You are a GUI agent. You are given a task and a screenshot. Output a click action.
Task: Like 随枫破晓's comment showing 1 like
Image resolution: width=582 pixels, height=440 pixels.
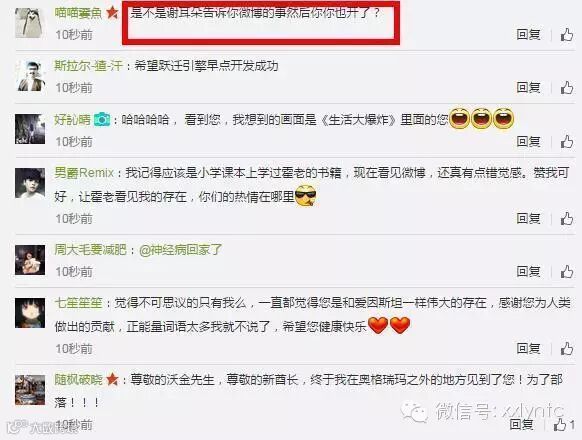tap(563, 425)
